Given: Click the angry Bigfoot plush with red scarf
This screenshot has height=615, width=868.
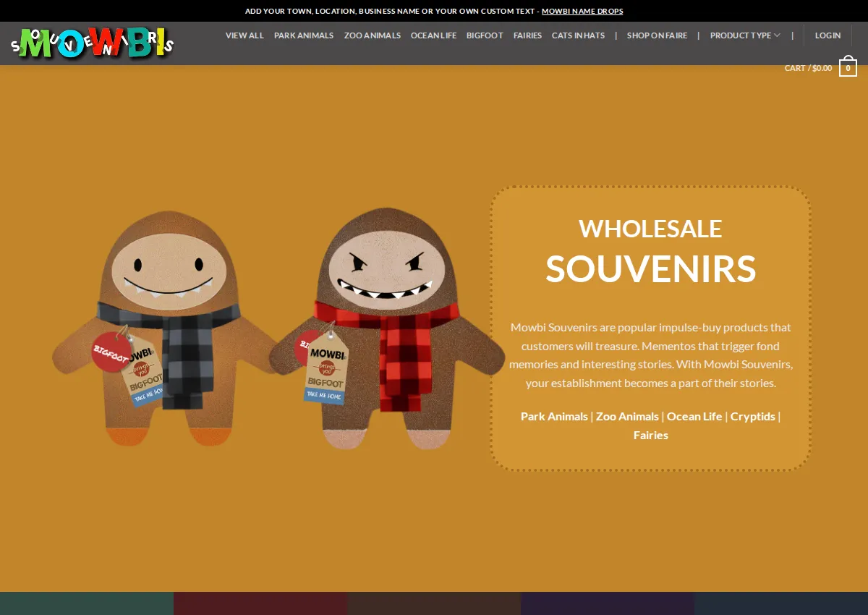Looking at the screenshot, I should 387,329.
